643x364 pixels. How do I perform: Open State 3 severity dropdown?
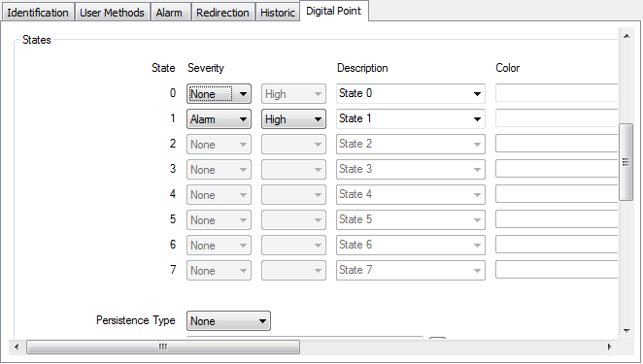(x=219, y=170)
